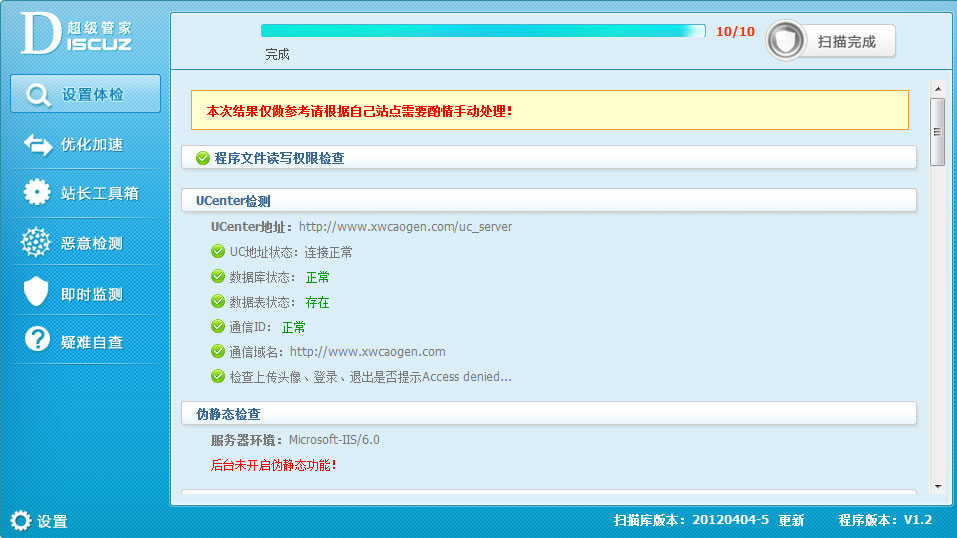957x538 pixels.
Task: Click the settings gear icon at bottom left
Action: pyautogui.click(x=20, y=521)
